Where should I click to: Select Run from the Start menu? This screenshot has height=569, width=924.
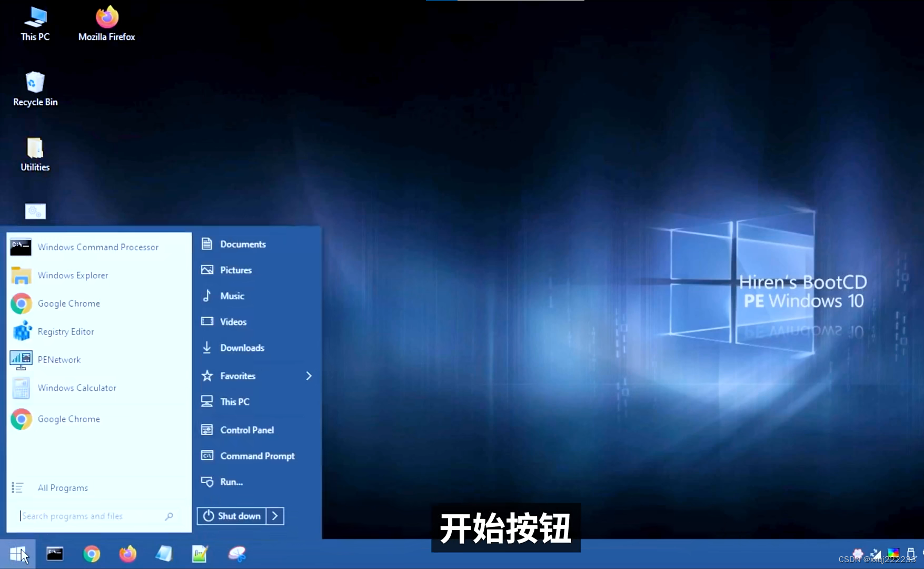click(231, 482)
